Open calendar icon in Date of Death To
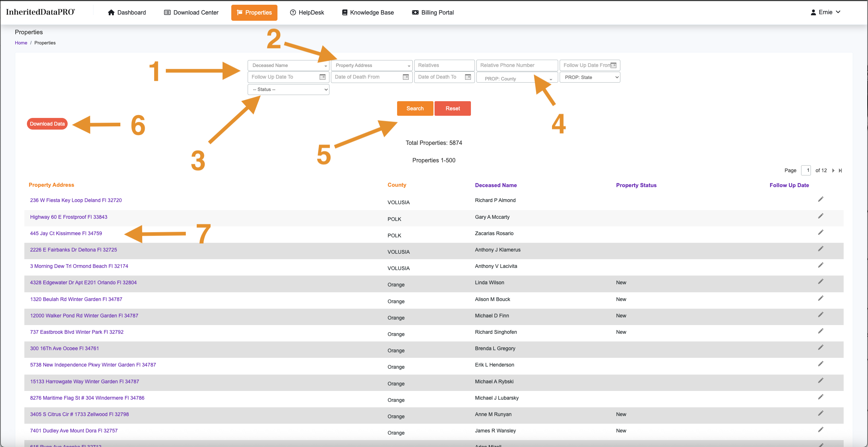The width and height of the screenshot is (868, 447). pyautogui.click(x=468, y=77)
